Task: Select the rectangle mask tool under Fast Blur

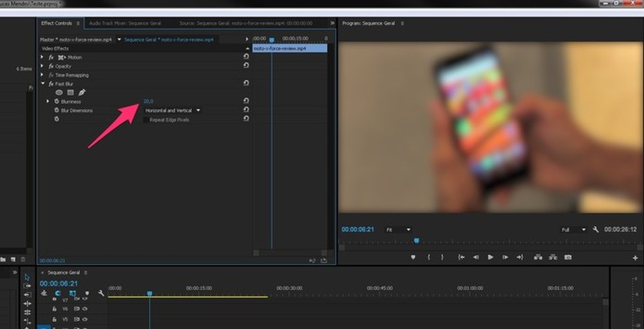Action: pyautogui.click(x=70, y=93)
